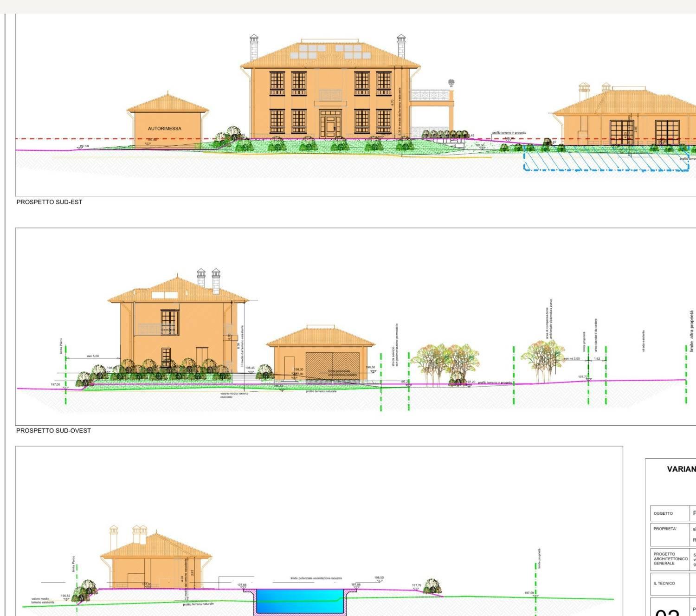The height and width of the screenshot is (616, 696).
Task: Click the PROPRIETA' cell in title block
Action: (665, 529)
